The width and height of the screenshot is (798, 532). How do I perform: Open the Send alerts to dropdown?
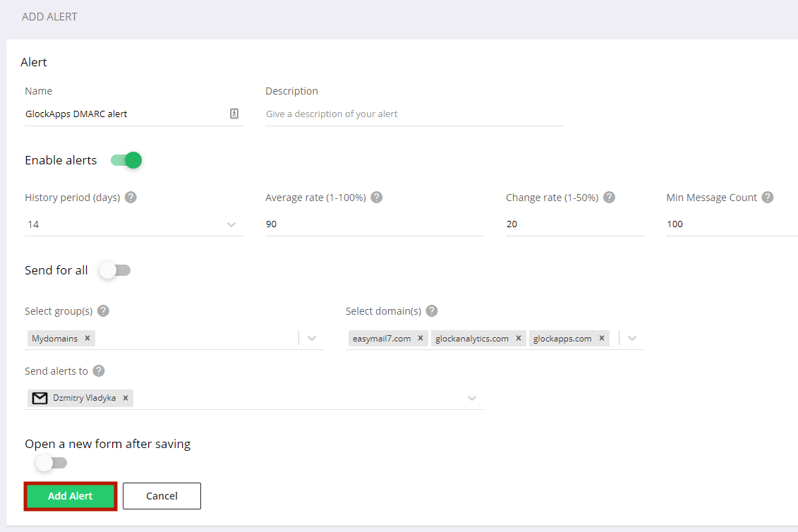(472, 398)
